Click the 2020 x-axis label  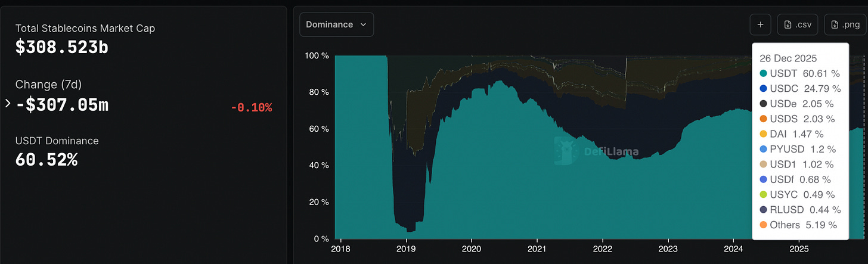tap(472, 249)
